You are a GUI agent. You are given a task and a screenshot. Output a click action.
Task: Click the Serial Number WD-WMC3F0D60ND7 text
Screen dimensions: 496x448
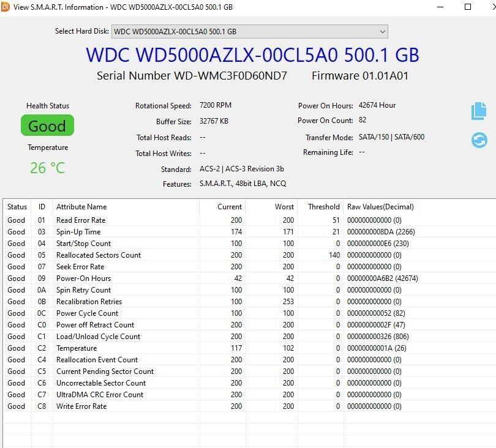click(192, 76)
